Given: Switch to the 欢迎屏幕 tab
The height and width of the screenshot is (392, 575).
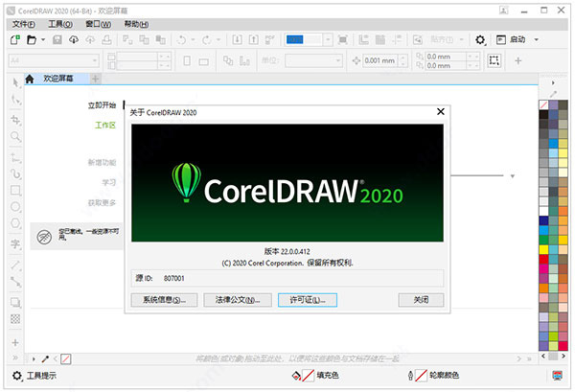Looking at the screenshot, I should click(57, 79).
